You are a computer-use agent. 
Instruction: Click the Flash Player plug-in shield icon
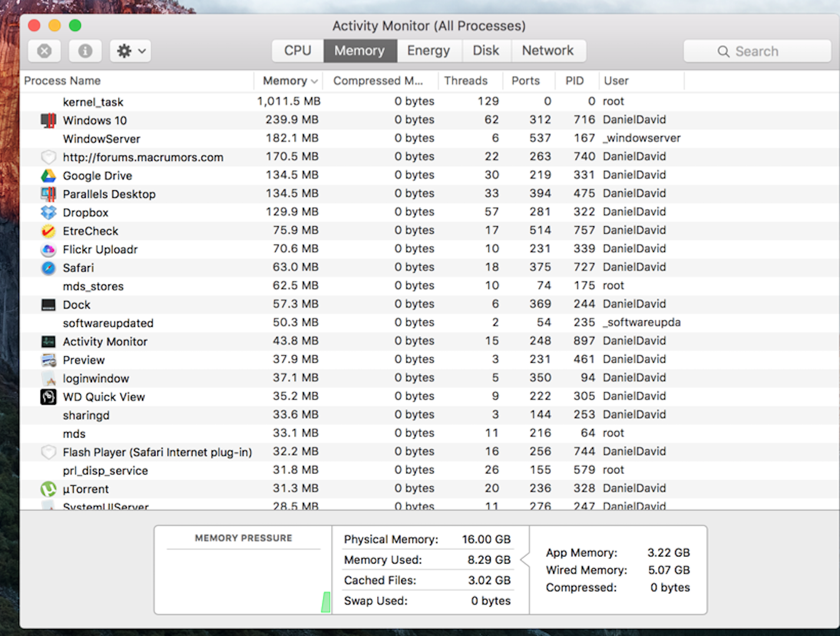48,452
